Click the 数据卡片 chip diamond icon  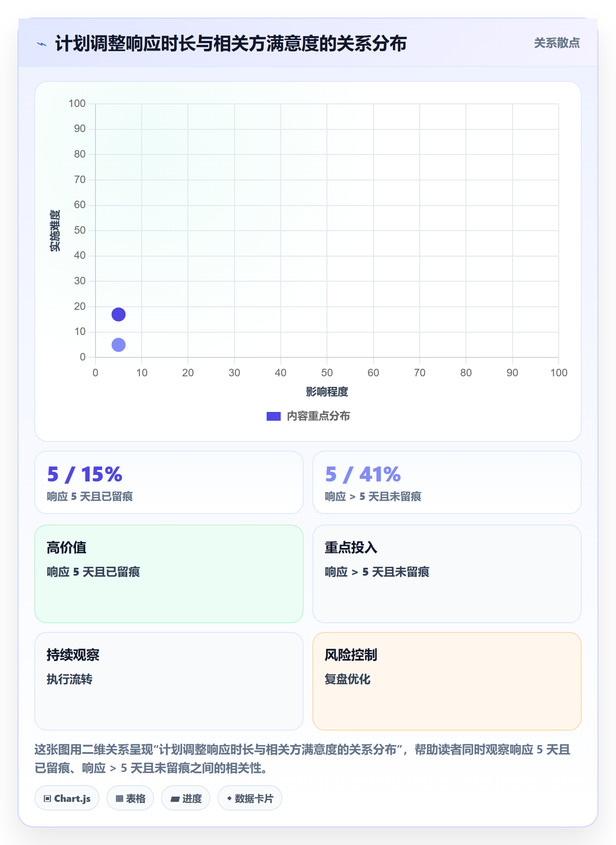point(229,798)
